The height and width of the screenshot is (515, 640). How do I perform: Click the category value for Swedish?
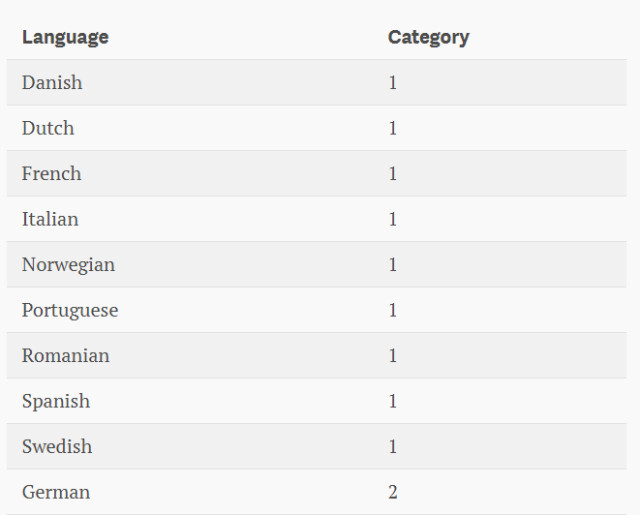point(393,447)
